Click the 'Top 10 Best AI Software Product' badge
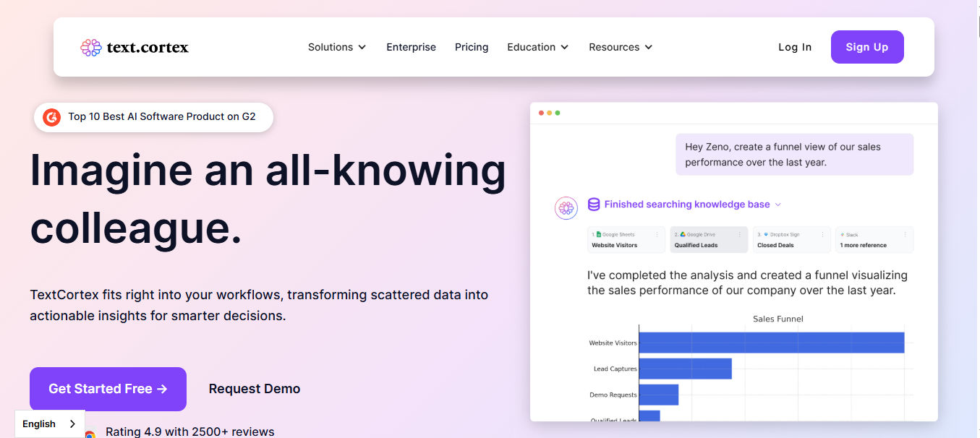The image size is (980, 438). pyautogui.click(x=153, y=117)
